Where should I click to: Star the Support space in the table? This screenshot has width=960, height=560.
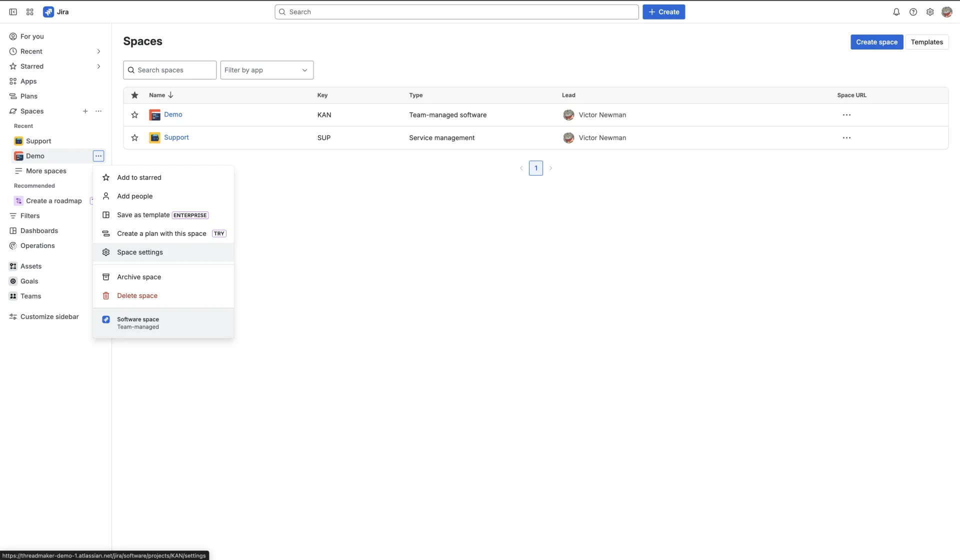click(134, 137)
